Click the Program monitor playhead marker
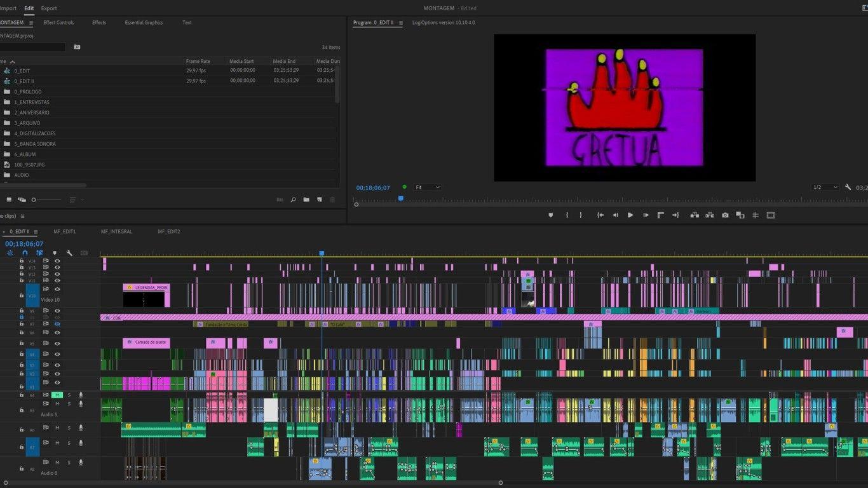The width and height of the screenshot is (868, 488). click(x=401, y=199)
